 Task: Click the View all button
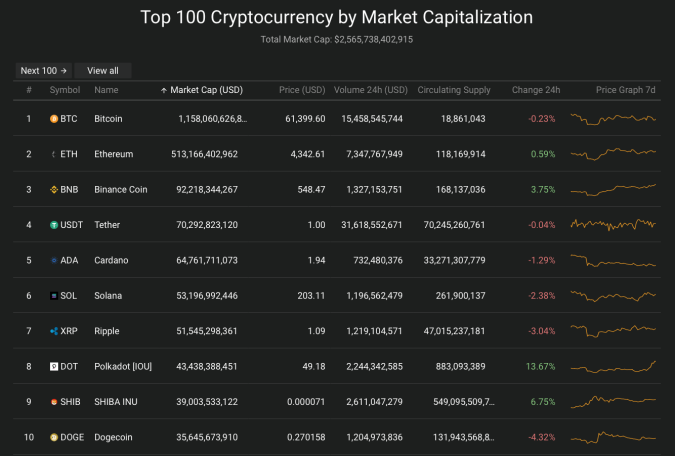(x=103, y=71)
